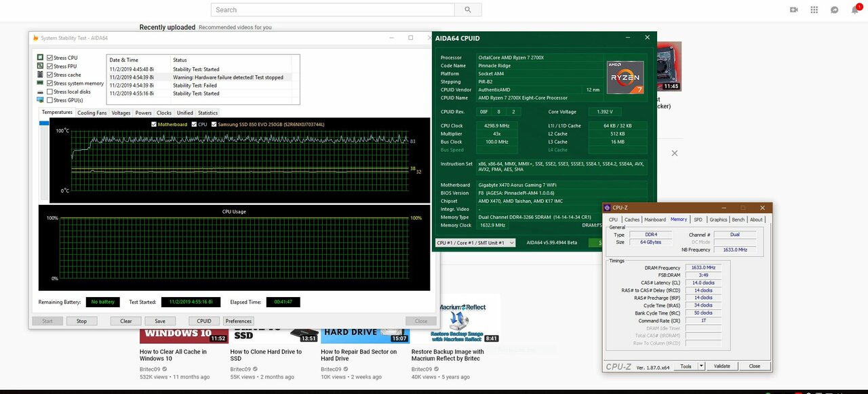This screenshot has height=394, width=868.
Task: Open 'How to Repair Bad Sector' video link
Action: (x=359, y=356)
